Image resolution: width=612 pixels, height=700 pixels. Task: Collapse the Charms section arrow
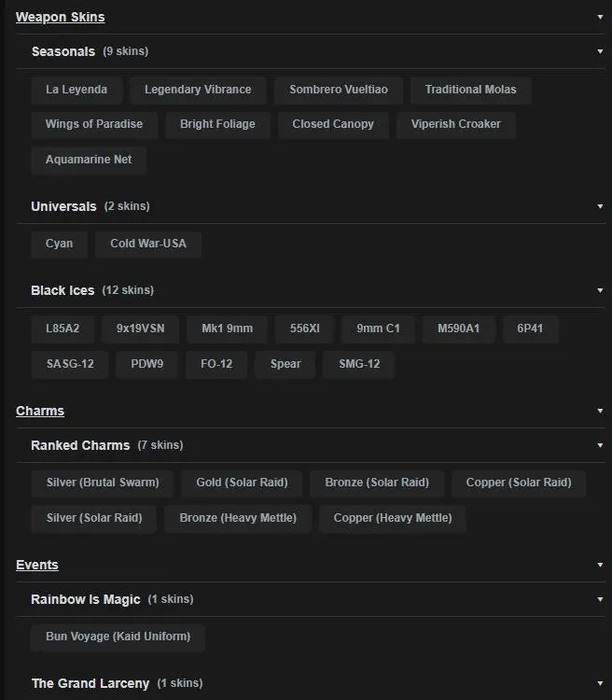(600, 411)
